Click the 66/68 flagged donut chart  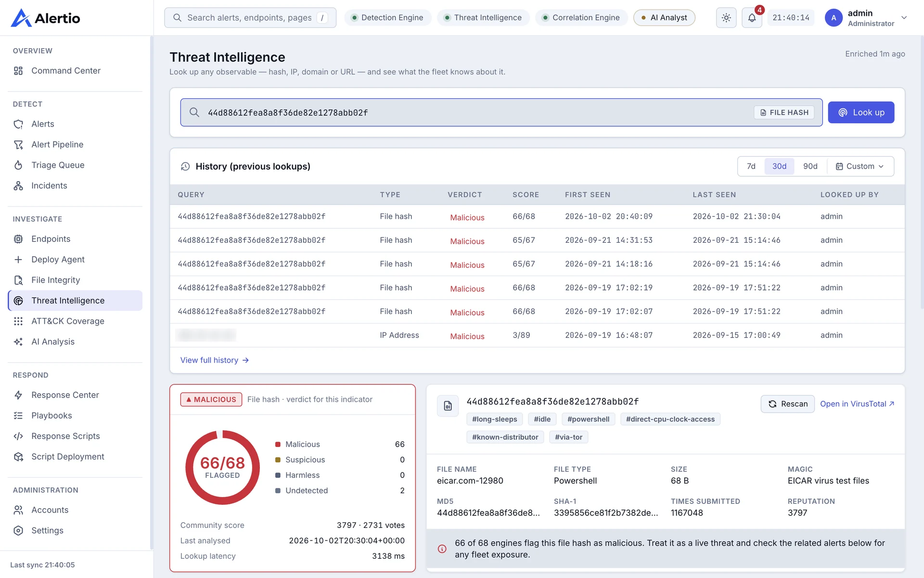(222, 468)
